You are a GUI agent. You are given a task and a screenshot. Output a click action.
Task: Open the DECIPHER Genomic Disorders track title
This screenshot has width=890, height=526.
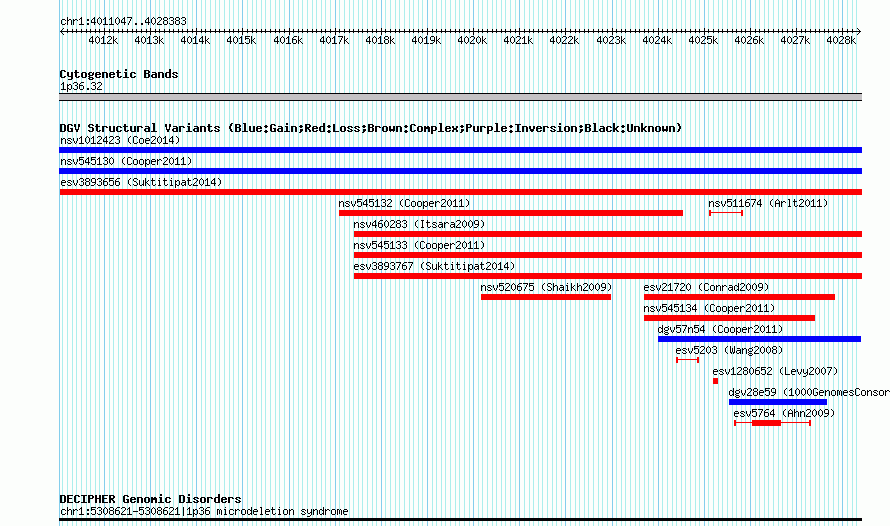tap(150, 499)
